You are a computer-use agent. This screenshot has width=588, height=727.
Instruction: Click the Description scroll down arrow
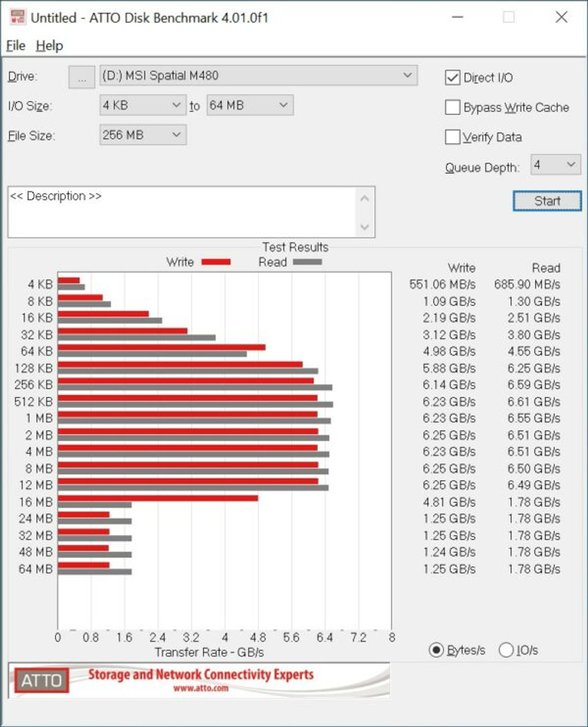point(365,227)
